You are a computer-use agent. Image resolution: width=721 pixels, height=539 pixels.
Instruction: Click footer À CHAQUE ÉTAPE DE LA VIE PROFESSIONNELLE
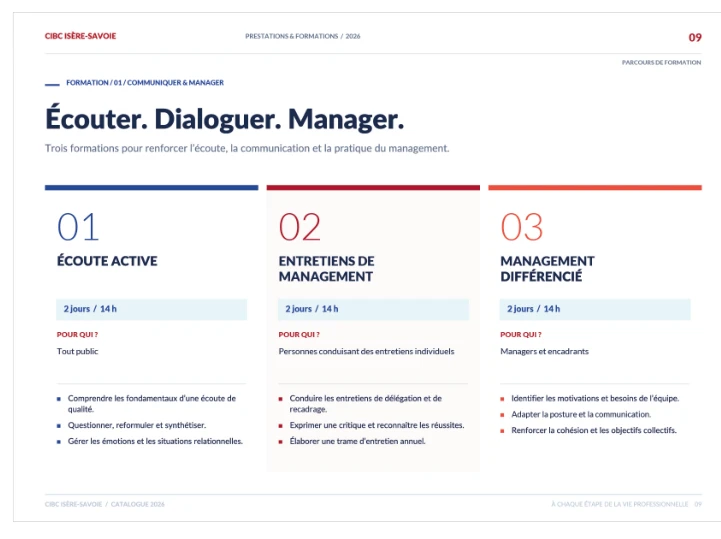619,504
